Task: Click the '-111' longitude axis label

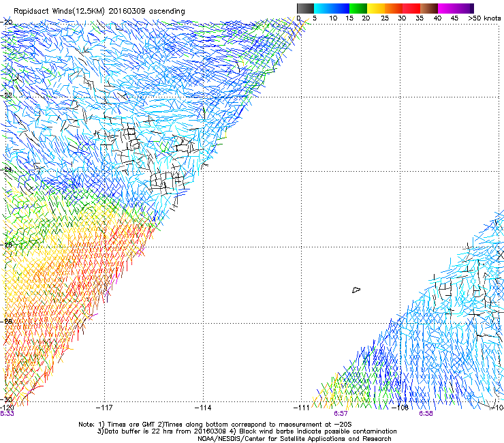Action: pos(302,408)
